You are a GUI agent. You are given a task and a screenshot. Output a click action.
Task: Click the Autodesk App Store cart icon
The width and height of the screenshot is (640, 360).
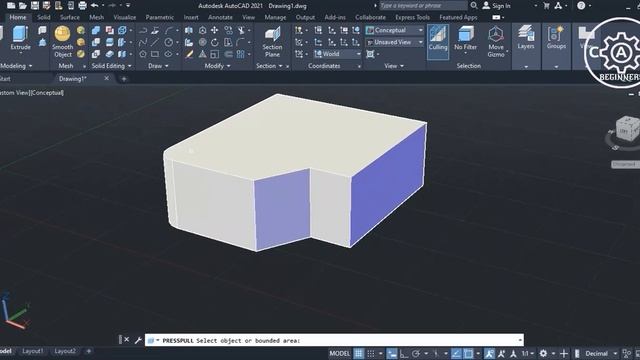coord(547,5)
